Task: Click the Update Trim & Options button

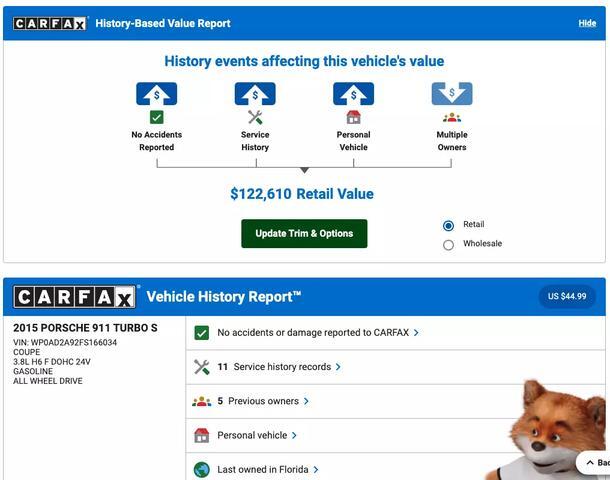Action: [304, 233]
